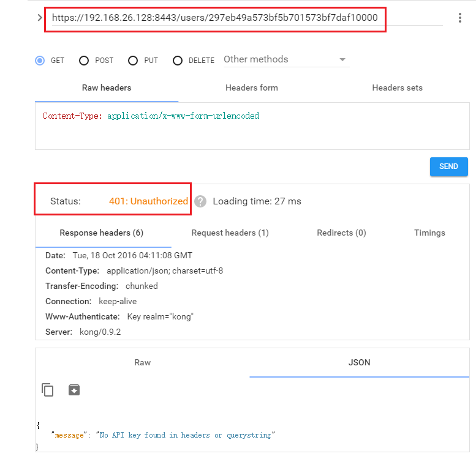Viewport: 476px width, 459px height.
Task: Open the Other methods dropdown
Action: point(286,59)
